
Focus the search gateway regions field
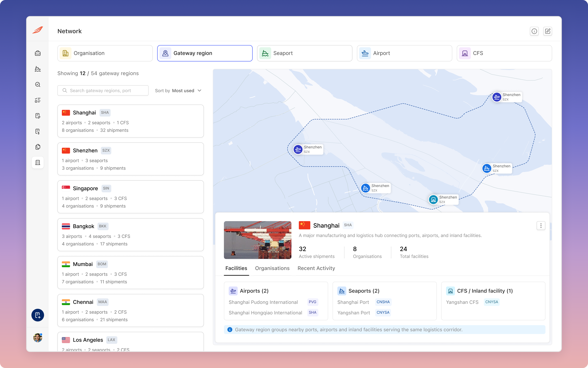click(103, 90)
